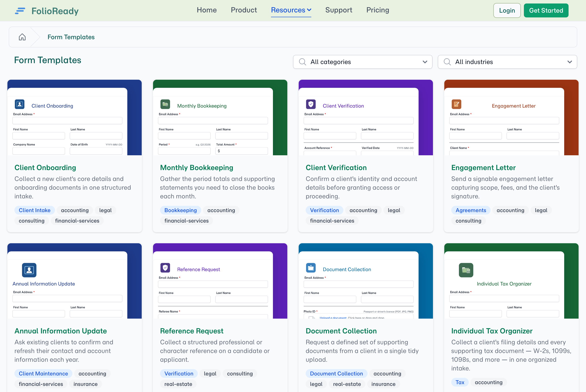Open the Individual Tax Organizer card title

pyautogui.click(x=492, y=331)
